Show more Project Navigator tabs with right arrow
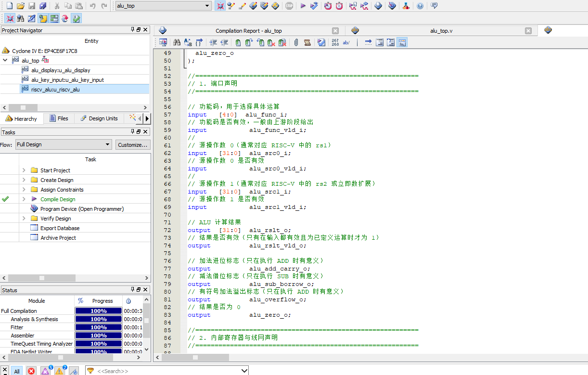588x375 pixels. coord(147,118)
